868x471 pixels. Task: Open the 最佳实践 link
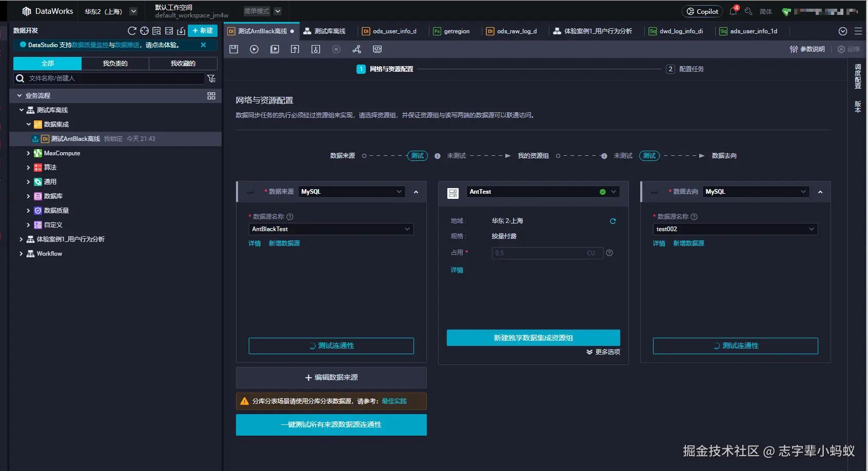tap(394, 401)
